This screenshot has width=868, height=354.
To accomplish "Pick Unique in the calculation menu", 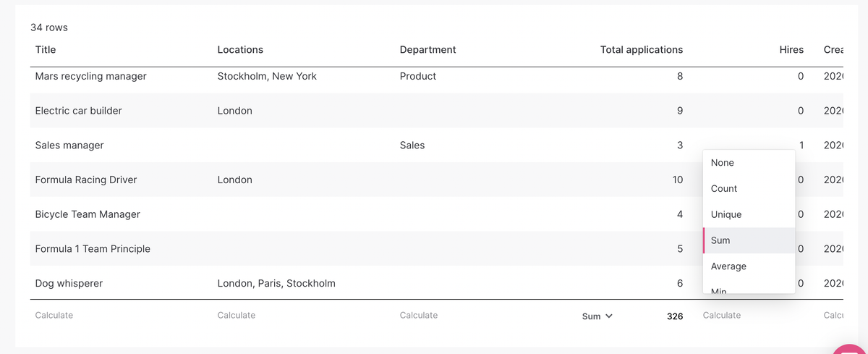I will coord(726,215).
